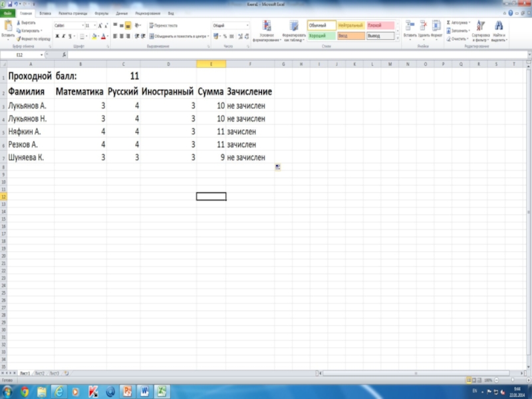Toggle align text left

pos(115,37)
